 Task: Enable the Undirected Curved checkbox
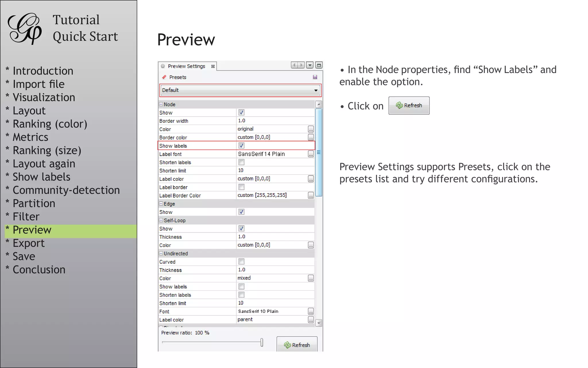[x=241, y=262]
